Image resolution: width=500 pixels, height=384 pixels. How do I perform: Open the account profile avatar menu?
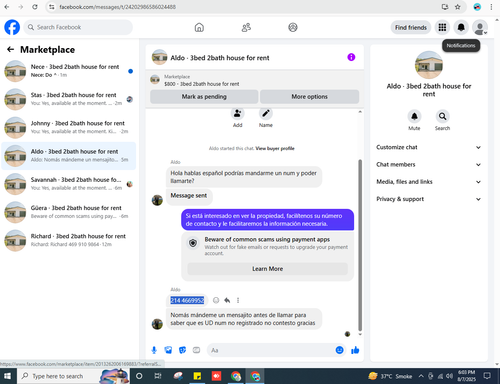pyautogui.click(x=480, y=27)
